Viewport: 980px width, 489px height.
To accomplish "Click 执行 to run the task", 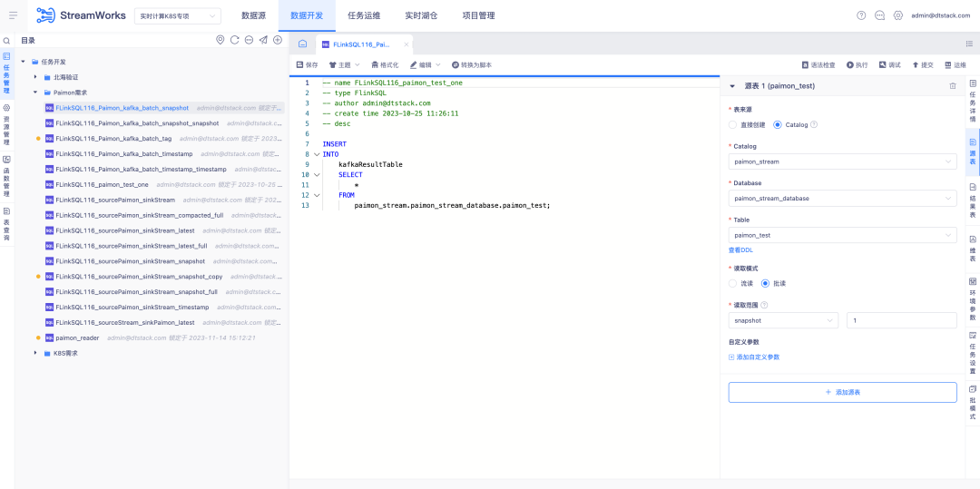I will coord(857,65).
